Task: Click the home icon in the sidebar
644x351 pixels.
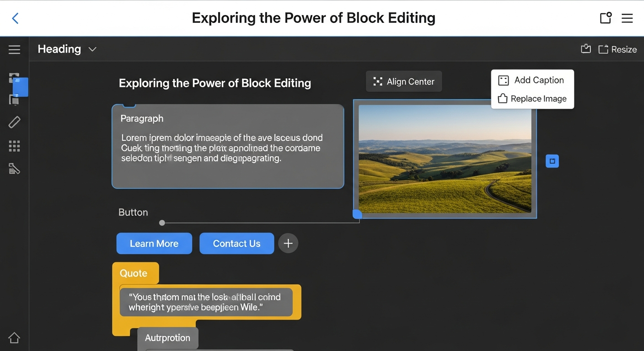Action: coord(14,338)
